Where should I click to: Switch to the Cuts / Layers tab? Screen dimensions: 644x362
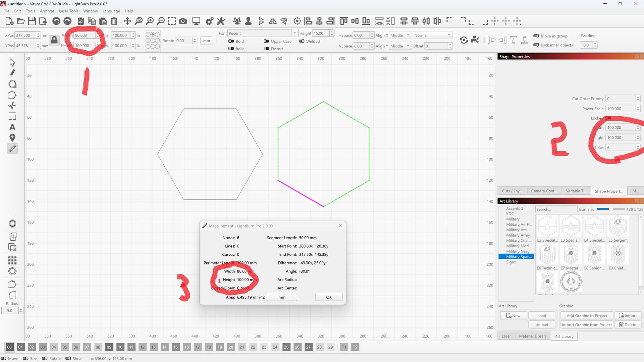(512, 191)
